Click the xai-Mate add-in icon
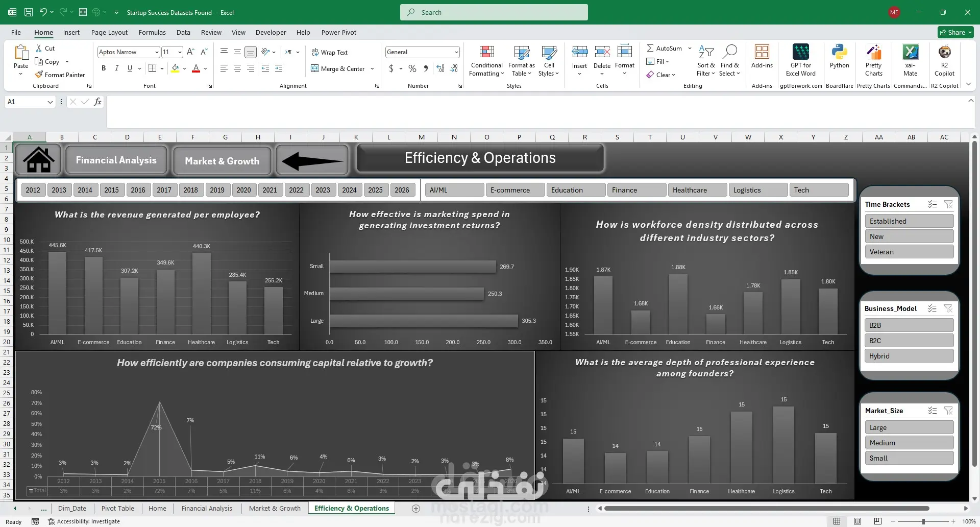The width and height of the screenshot is (980, 527). pyautogui.click(x=911, y=52)
